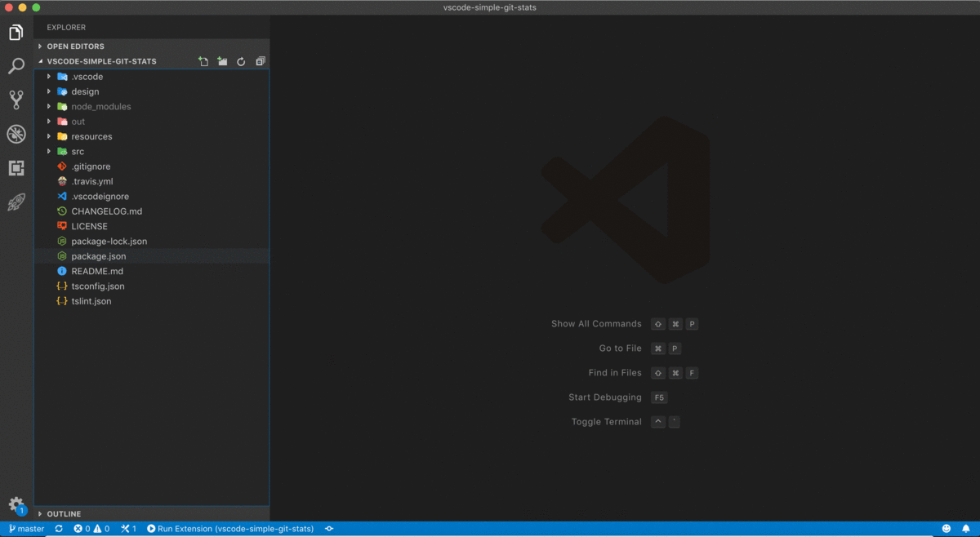This screenshot has width=980, height=537.
Task: Open the Debug view in activity bar
Action: [16, 134]
